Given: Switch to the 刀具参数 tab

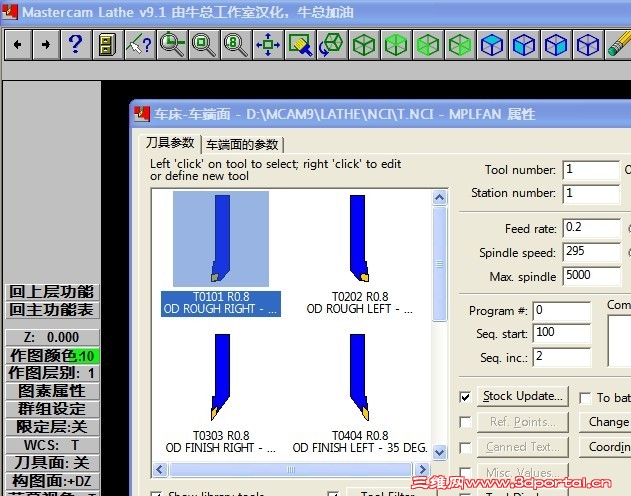Looking at the screenshot, I should pyautogui.click(x=170, y=143).
